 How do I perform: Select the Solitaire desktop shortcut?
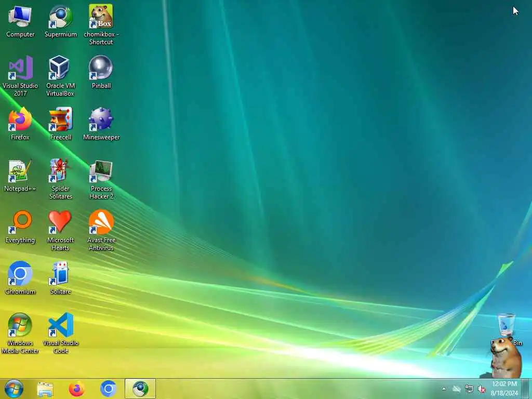(60, 278)
